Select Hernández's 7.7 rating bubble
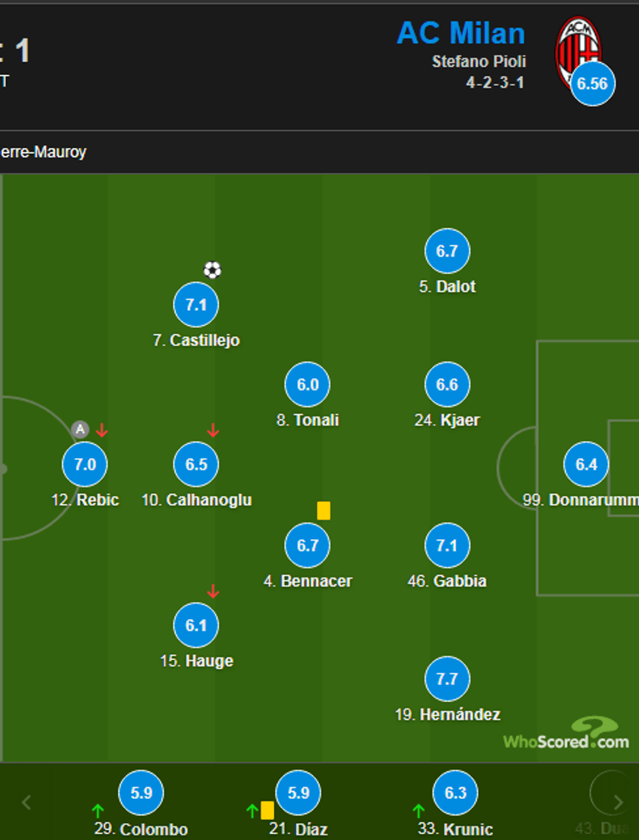The image size is (639, 840). pyautogui.click(x=447, y=679)
